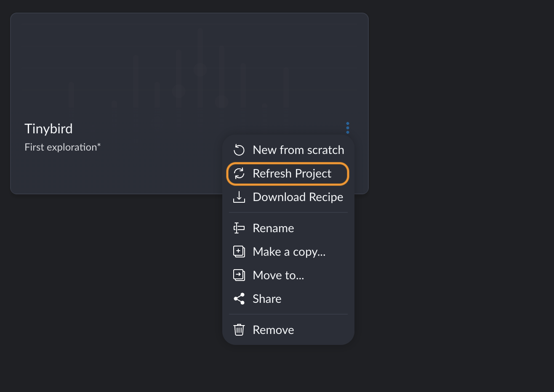Click the Move to arrow icon
The width and height of the screenshot is (554, 392).
click(239, 275)
